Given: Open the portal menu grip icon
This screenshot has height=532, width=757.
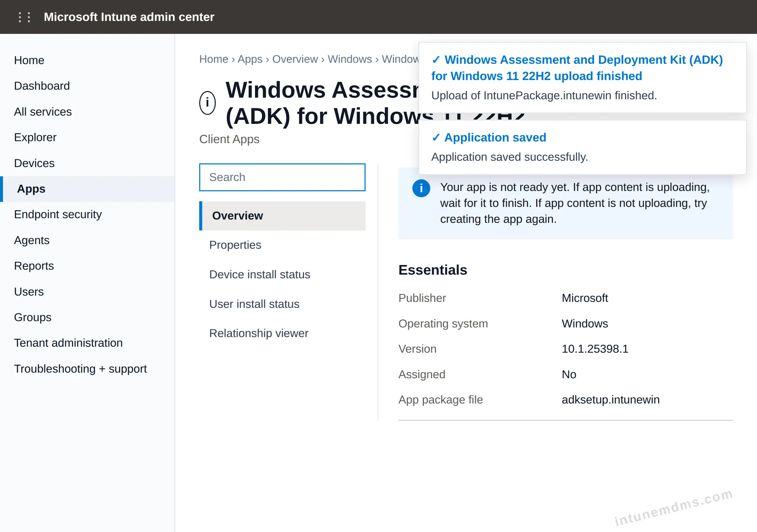Looking at the screenshot, I should pyautogui.click(x=25, y=17).
